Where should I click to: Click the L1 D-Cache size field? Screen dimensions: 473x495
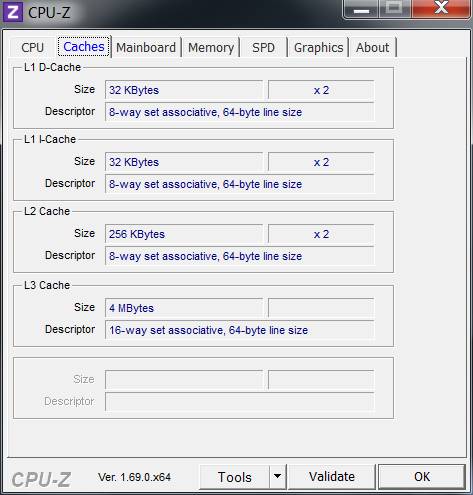(184, 90)
